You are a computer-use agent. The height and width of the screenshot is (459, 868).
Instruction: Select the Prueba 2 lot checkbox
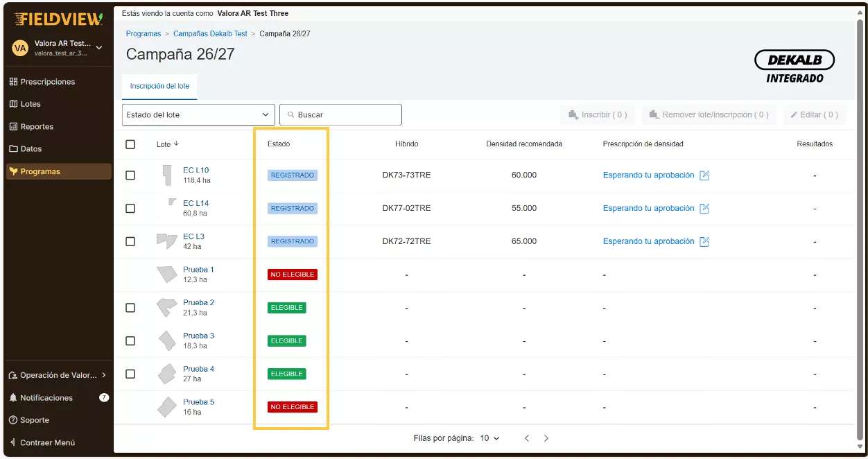(x=130, y=308)
